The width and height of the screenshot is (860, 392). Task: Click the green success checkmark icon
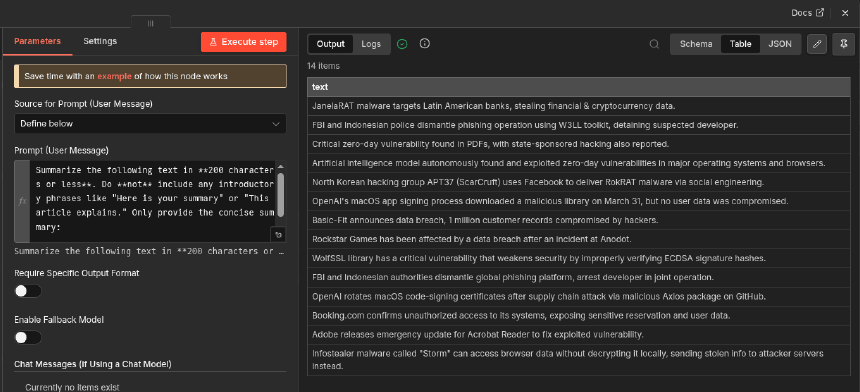402,44
